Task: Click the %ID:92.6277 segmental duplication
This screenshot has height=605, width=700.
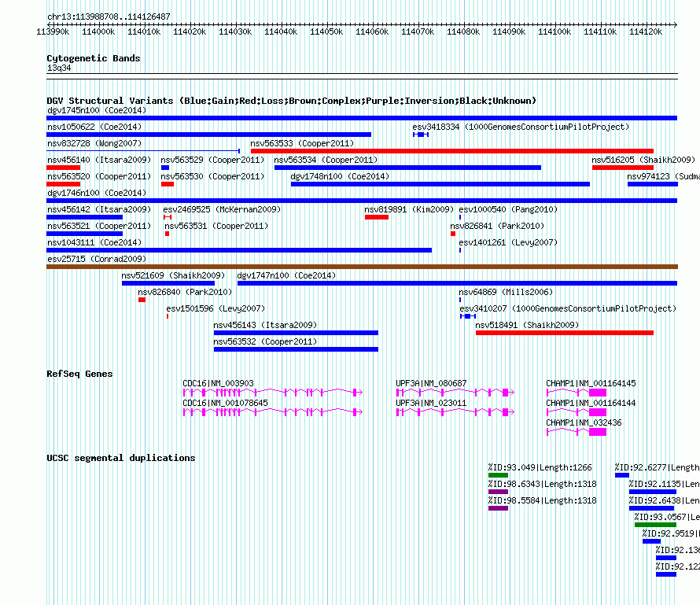Action: coord(622,475)
